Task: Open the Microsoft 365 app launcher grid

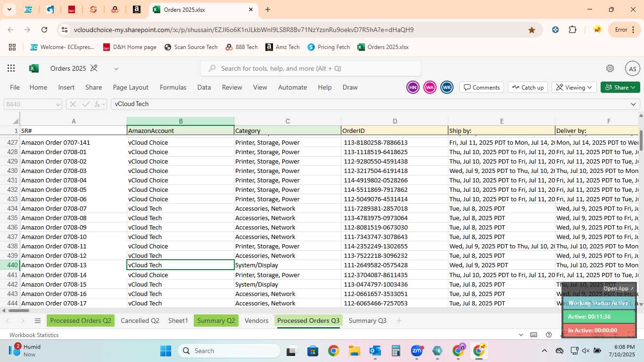Action: point(11,68)
